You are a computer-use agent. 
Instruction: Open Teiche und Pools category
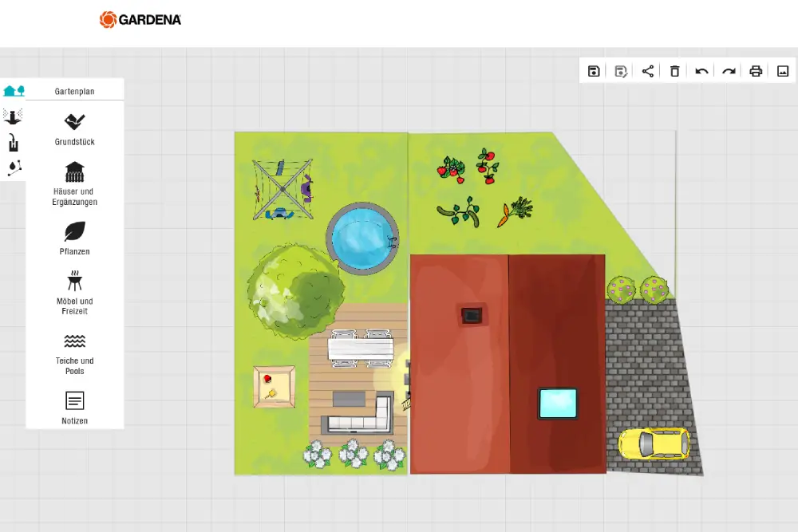pyautogui.click(x=75, y=352)
